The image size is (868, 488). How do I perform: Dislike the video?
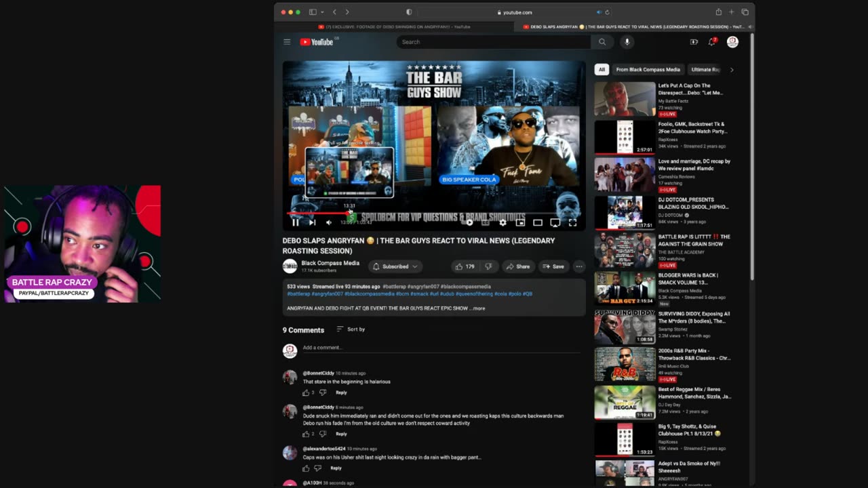[x=488, y=266]
